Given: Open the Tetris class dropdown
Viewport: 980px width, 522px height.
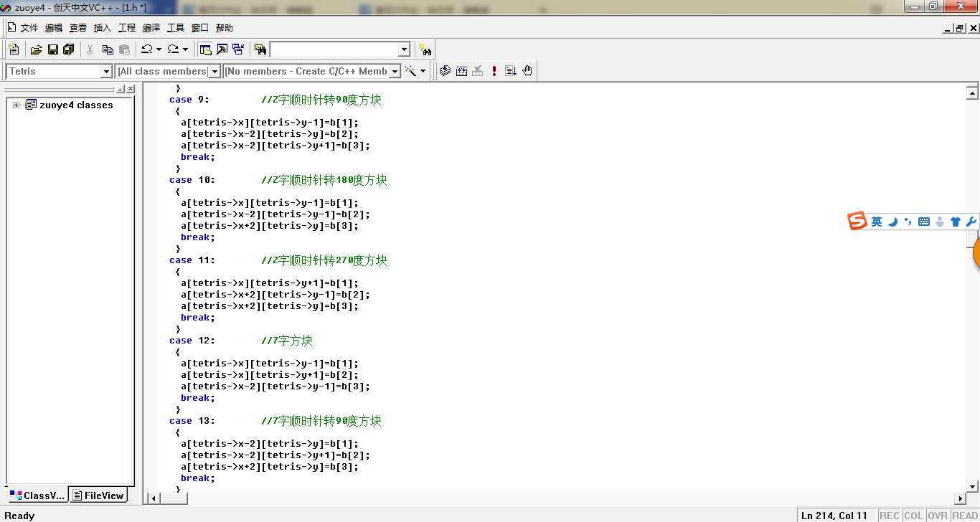Looking at the screenshot, I should point(106,71).
